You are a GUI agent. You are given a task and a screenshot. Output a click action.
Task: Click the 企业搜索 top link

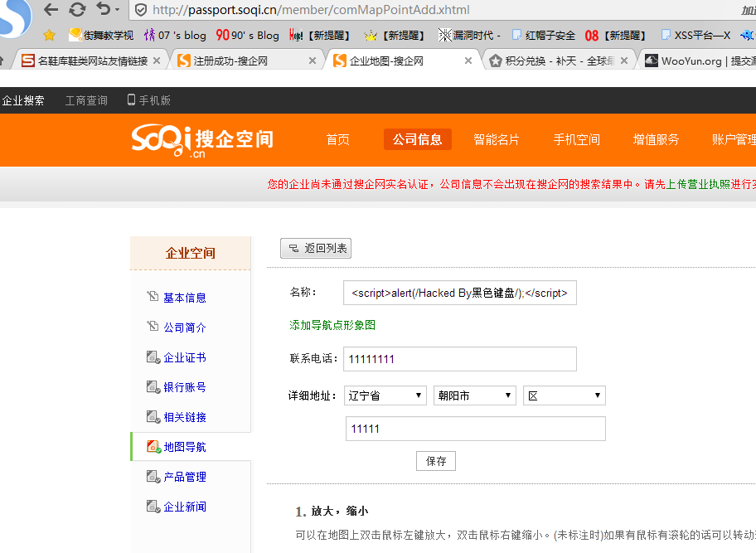[22, 100]
